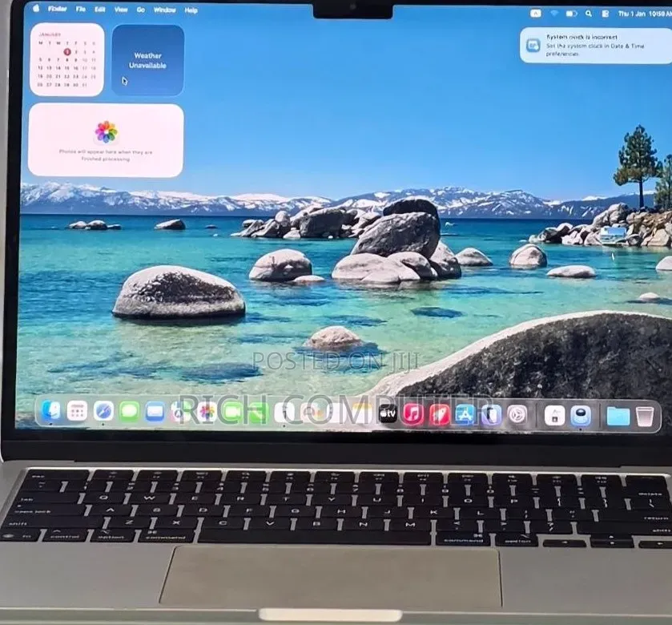Screen dimensions: 672x625
Task: Open the Help menu
Action: (191, 10)
